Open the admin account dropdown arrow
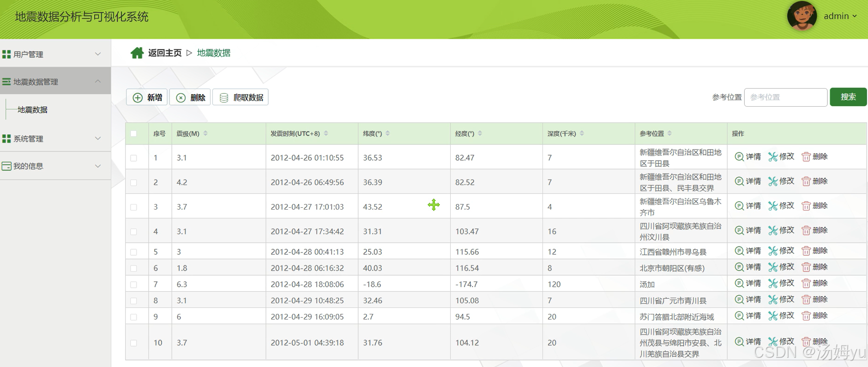868x367 pixels. (x=855, y=16)
